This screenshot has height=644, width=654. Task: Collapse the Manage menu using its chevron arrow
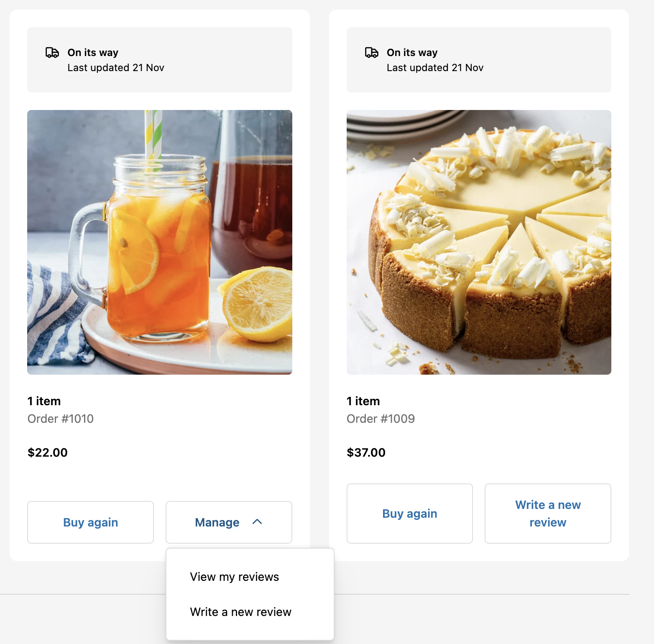click(258, 522)
